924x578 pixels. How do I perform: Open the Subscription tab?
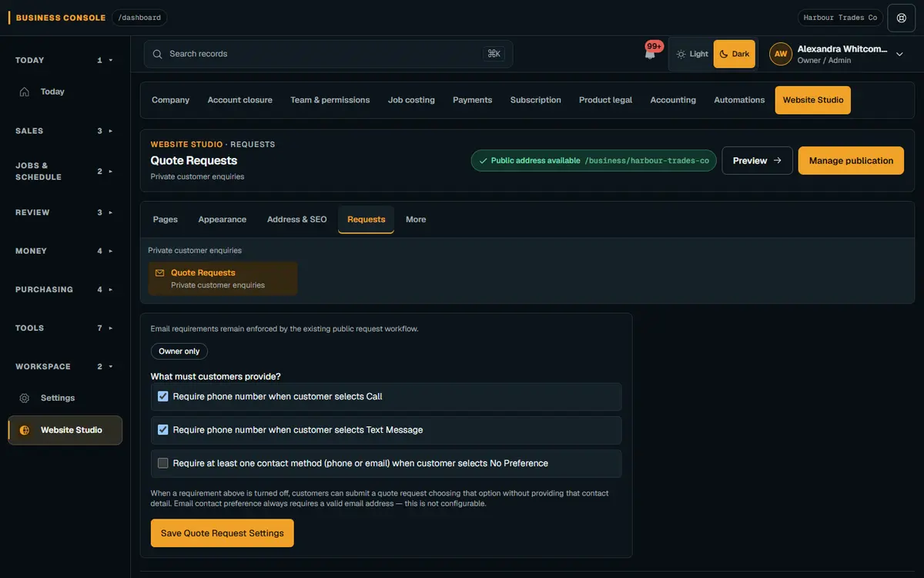[x=536, y=100]
